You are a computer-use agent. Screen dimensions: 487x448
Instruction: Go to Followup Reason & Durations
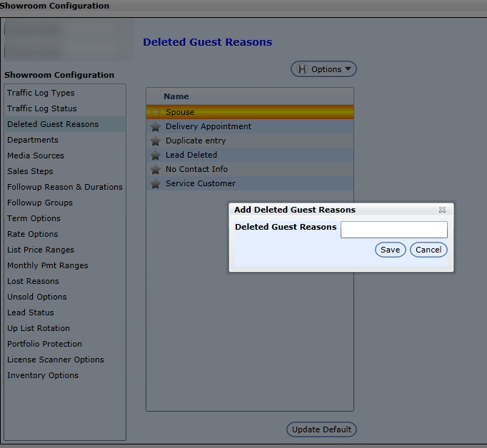tap(65, 187)
